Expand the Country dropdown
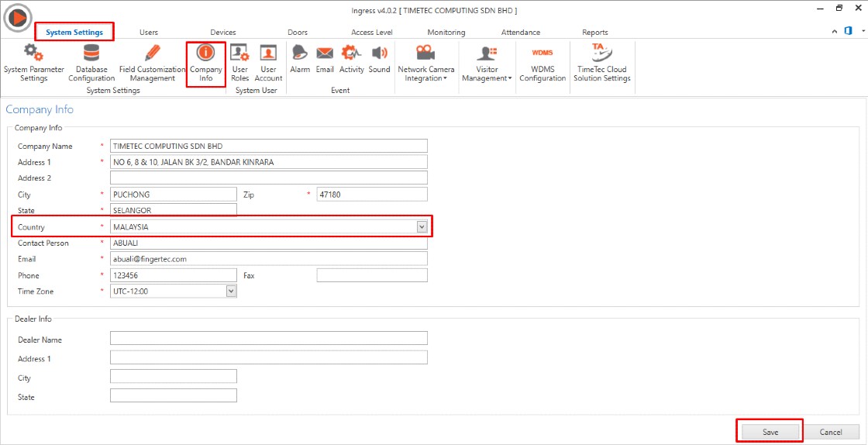 422,227
